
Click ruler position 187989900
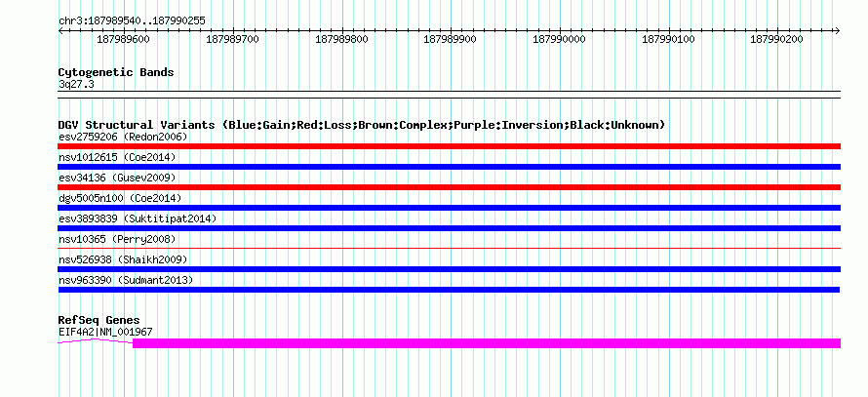[450, 39]
